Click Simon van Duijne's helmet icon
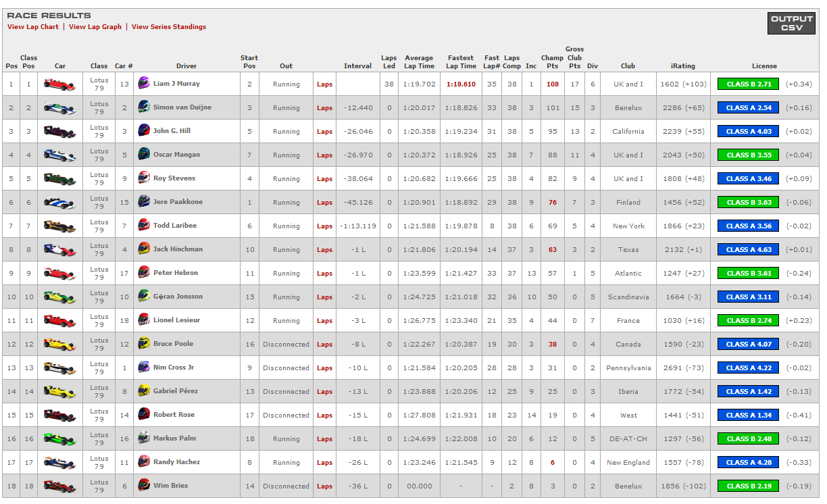 coord(143,107)
